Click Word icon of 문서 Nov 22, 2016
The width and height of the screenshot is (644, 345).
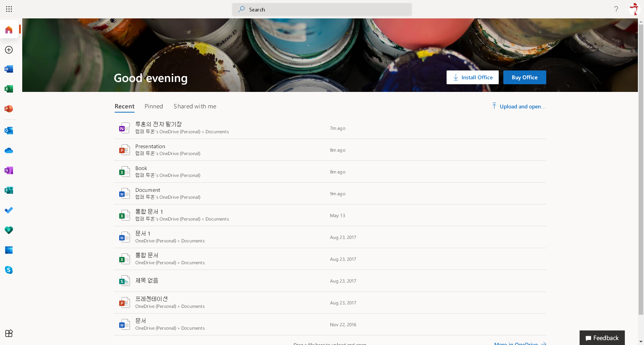124,324
